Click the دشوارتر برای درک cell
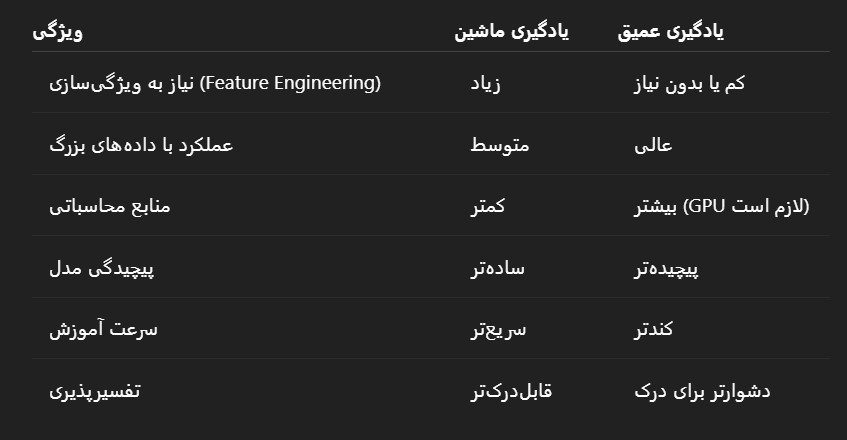Image resolution: width=847 pixels, height=440 pixels. [x=702, y=390]
